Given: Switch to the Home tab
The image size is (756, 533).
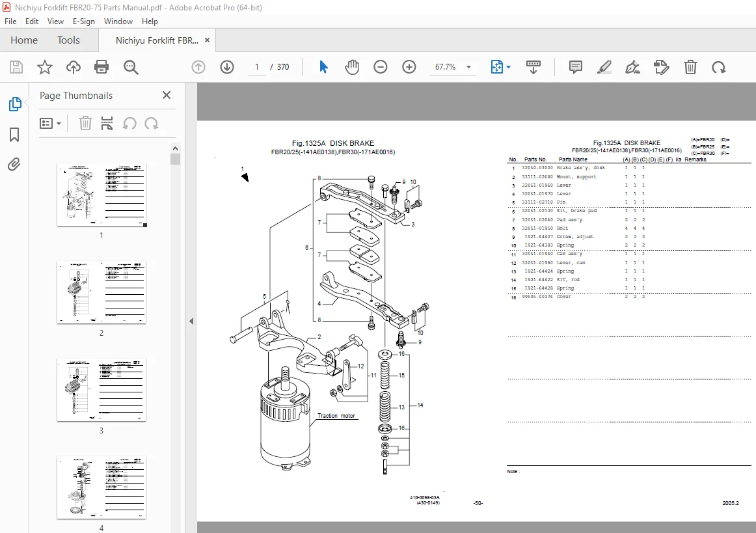Looking at the screenshot, I should pyautogui.click(x=24, y=40).
